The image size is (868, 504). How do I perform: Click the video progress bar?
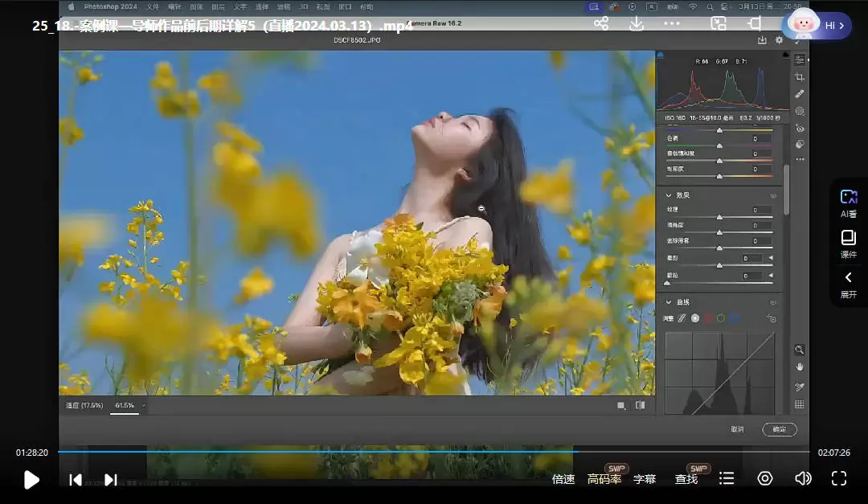[x=433, y=452]
